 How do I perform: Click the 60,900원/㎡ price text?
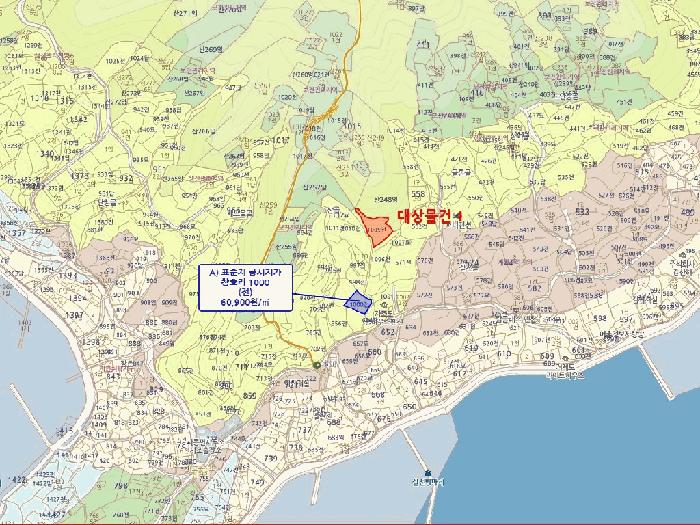[x=245, y=302]
